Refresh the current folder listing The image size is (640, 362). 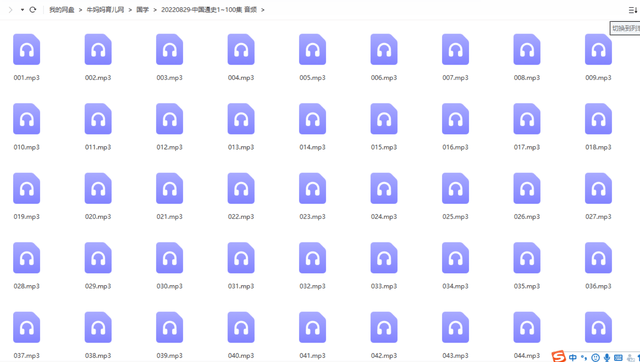[x=33, y=10]
